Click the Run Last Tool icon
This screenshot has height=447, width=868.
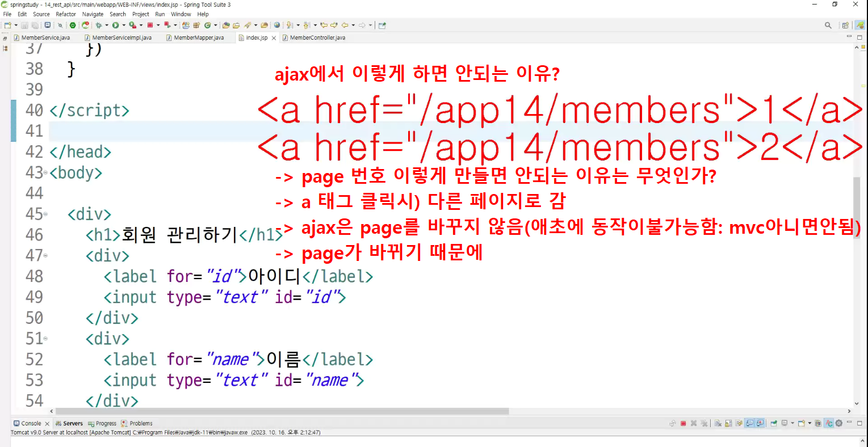[132, 25]
